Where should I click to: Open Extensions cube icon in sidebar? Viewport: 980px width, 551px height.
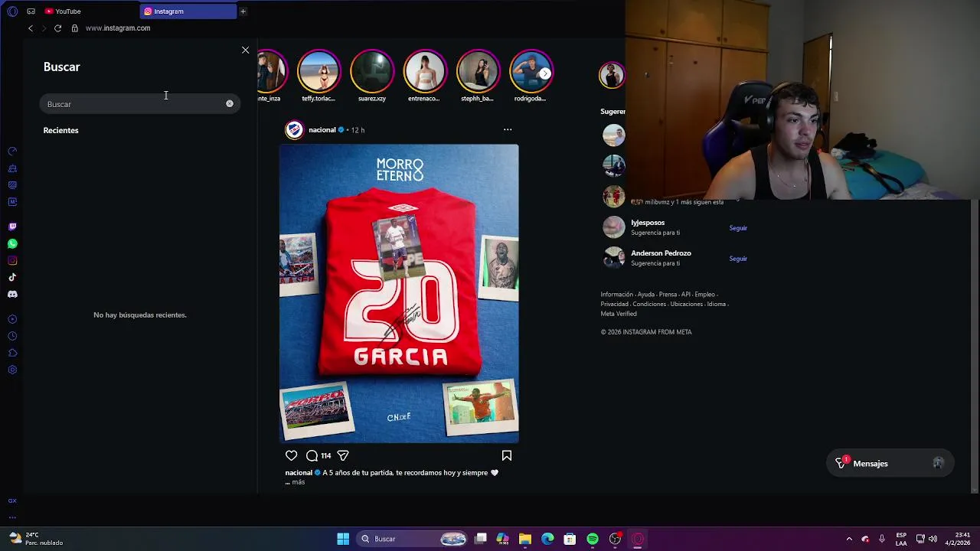[x=12, y=353]
